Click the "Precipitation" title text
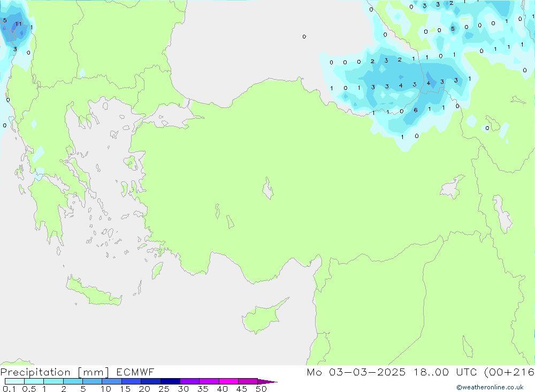Screen dimensions: 535x392 (x=35, y=372)
